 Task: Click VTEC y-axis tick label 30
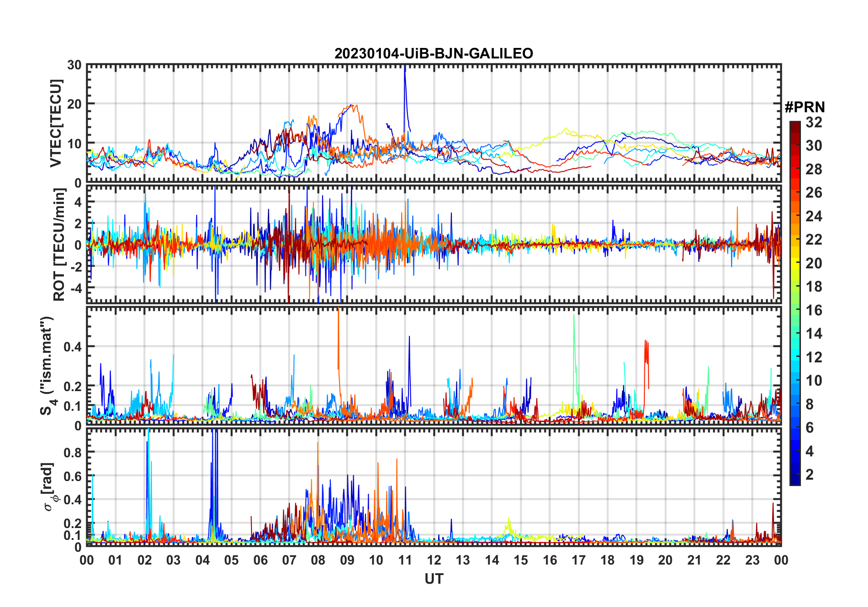(74, 65)
